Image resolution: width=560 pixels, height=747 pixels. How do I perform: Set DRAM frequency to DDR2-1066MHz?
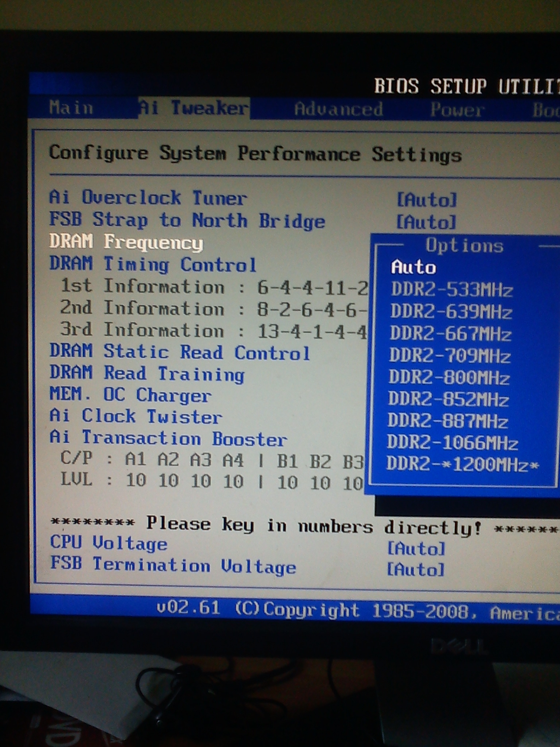[x=452, y=442]
